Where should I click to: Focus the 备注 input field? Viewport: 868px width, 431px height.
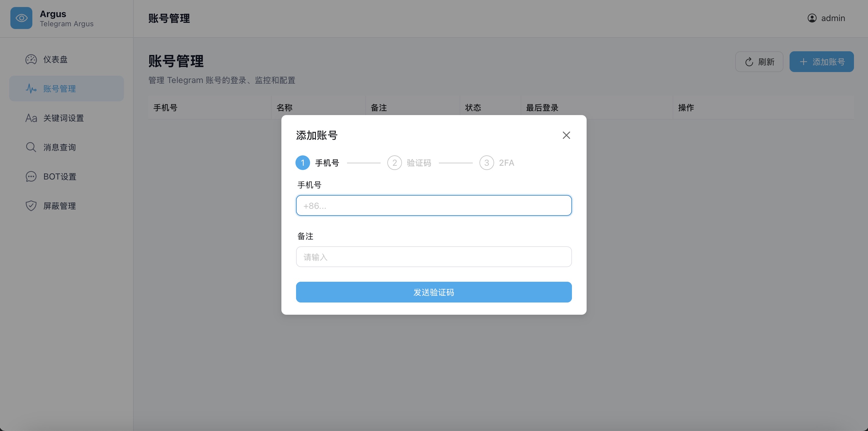[x=434, y=257]
